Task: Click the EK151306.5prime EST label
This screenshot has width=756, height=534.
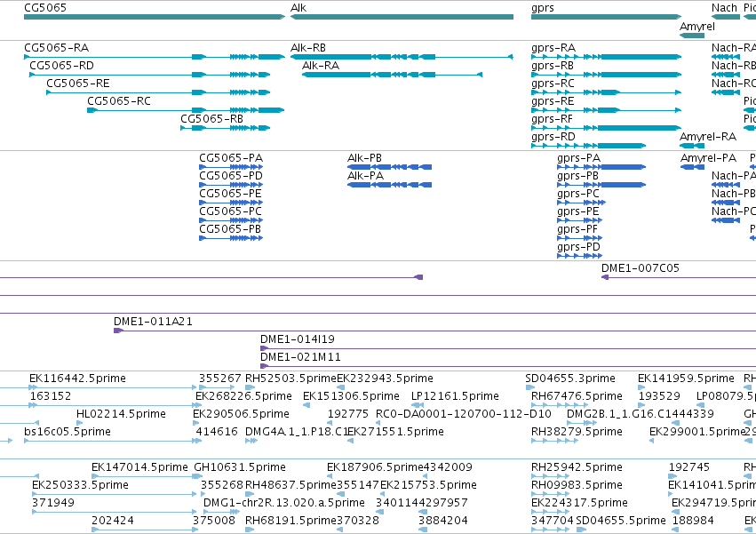Action: point(351,396)
